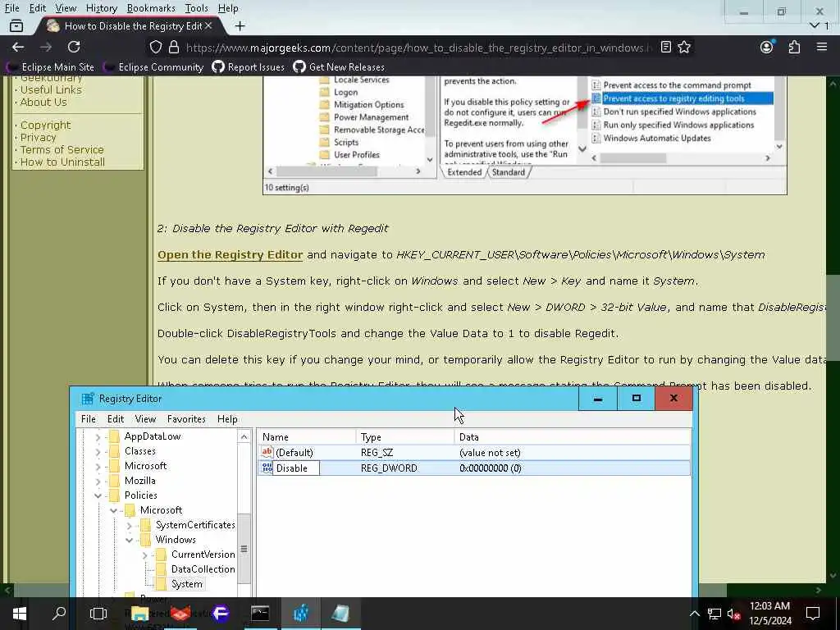Open the Report Issues bookmark
Screen dimensions: 840x630
[248, 67]
